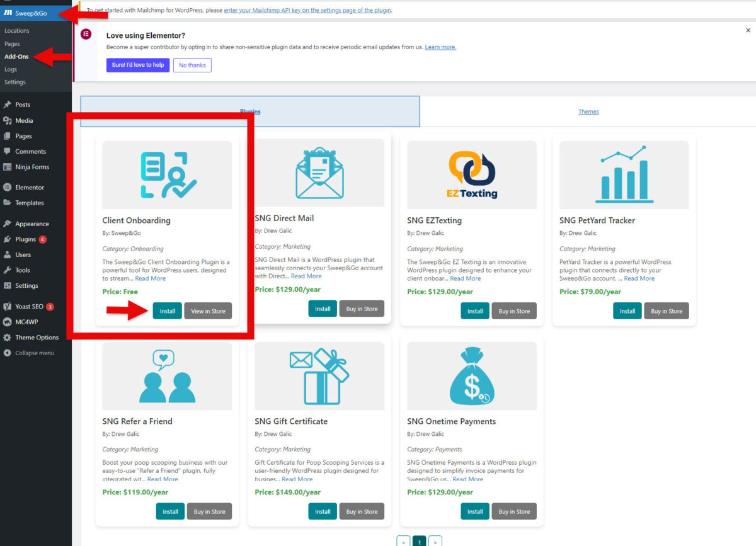Read More about SNG Gift Certificate

[x=297, y=479]
